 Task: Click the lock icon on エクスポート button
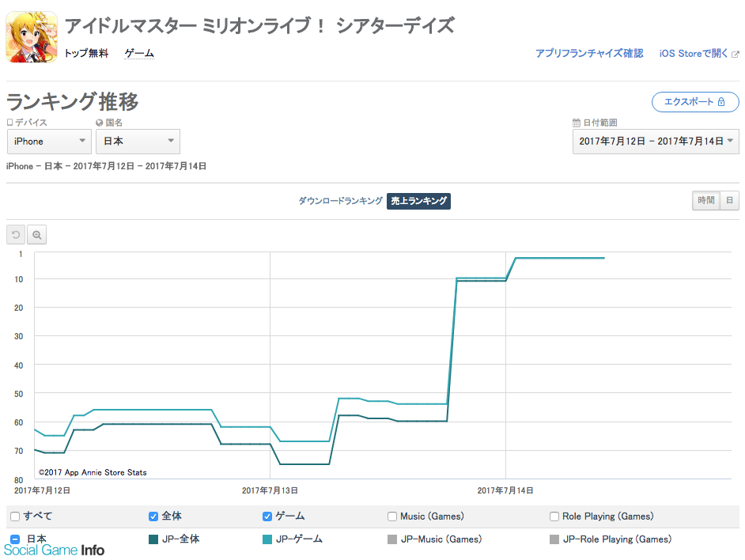click(721, 102)
